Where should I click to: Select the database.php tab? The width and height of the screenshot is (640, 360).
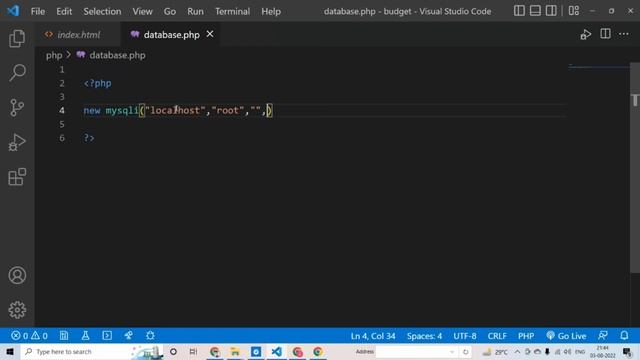171,35
